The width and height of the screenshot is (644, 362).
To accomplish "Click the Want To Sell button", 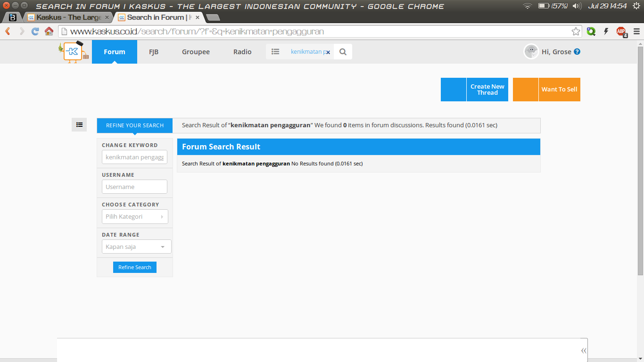I will pos(546,90).
